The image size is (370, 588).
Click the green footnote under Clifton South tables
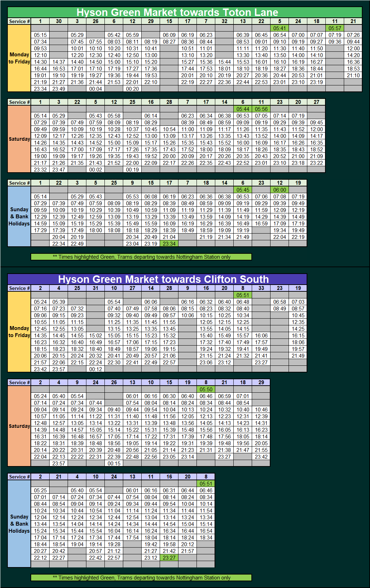[141, 578]
